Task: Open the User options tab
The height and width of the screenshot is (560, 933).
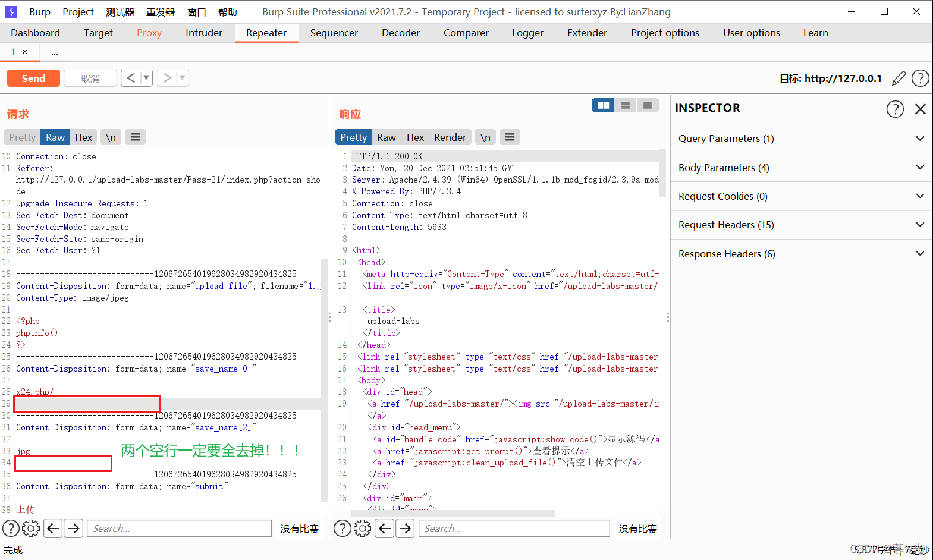Action: 751,33
